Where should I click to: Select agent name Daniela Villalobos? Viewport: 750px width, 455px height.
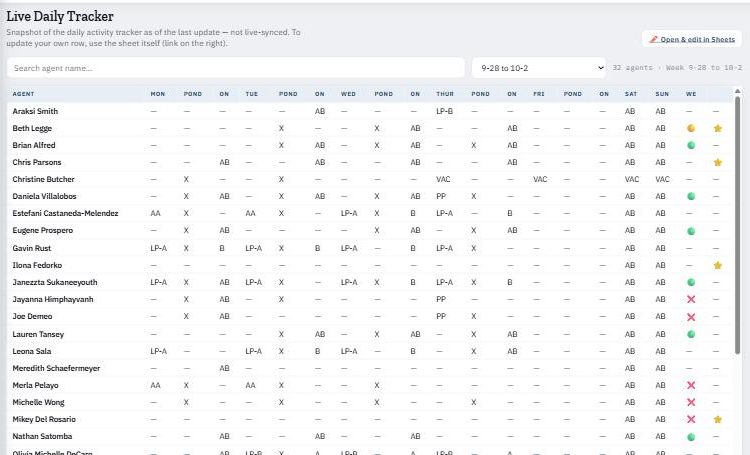(x=44, y=196)
